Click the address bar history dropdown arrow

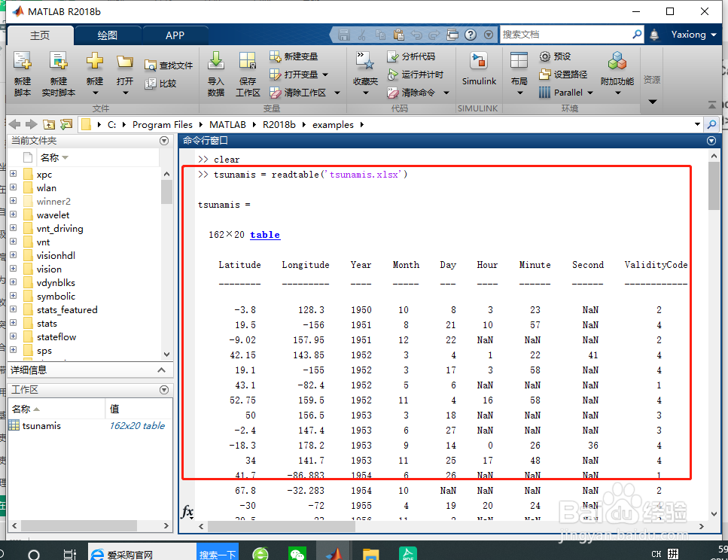(x=697, y=124)
